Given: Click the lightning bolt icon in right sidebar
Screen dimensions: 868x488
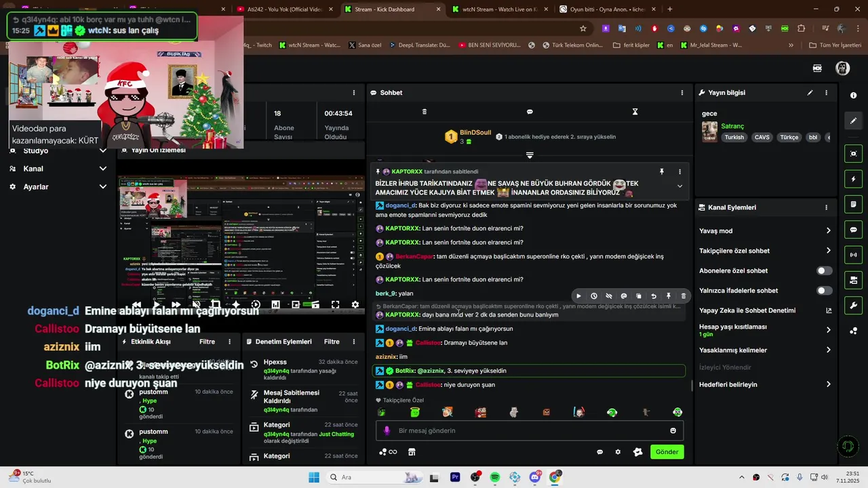Looking at the screenshot, I should click(854, 180).
